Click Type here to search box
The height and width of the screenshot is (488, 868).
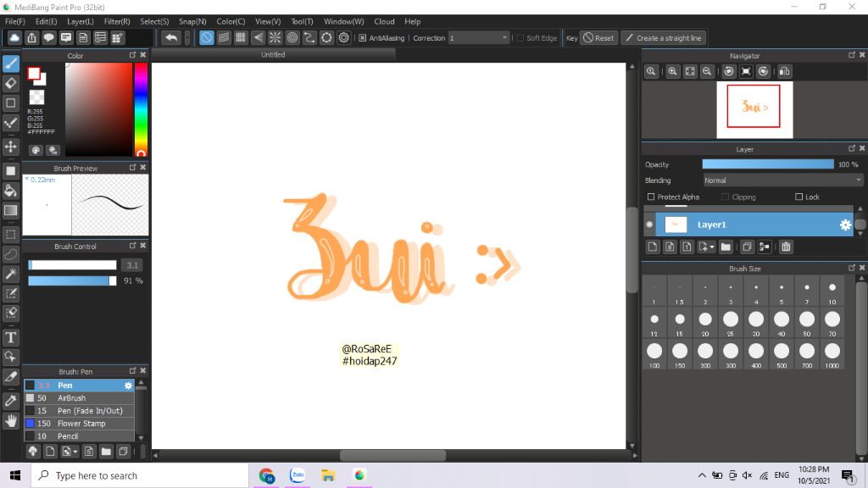point(140,475)
